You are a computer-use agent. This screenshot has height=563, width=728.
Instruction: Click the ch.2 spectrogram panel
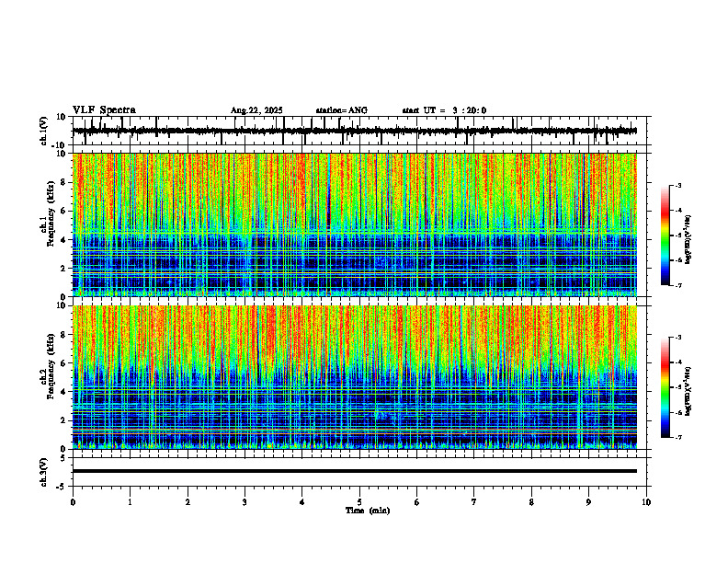click(x=354, y=377)
